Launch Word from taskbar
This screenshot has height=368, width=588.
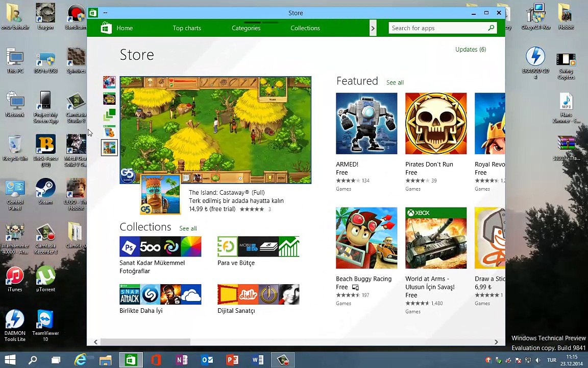pyautogui.click(x=258, y=360)
